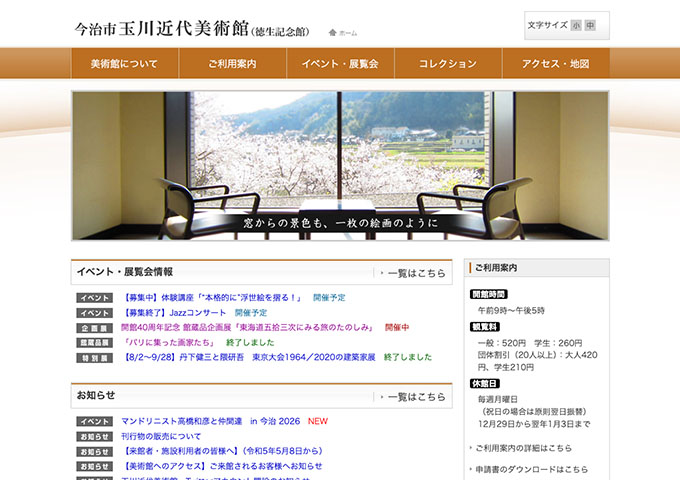Open アクセス・地図 navigation tab
680x480 pixels.
tap(556, 64)
